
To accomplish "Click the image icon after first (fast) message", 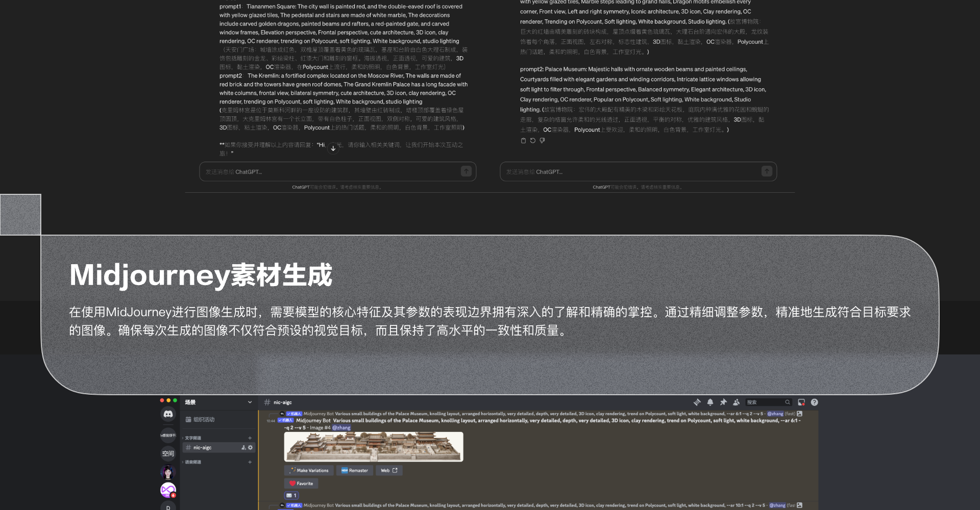I will [800, 414].
